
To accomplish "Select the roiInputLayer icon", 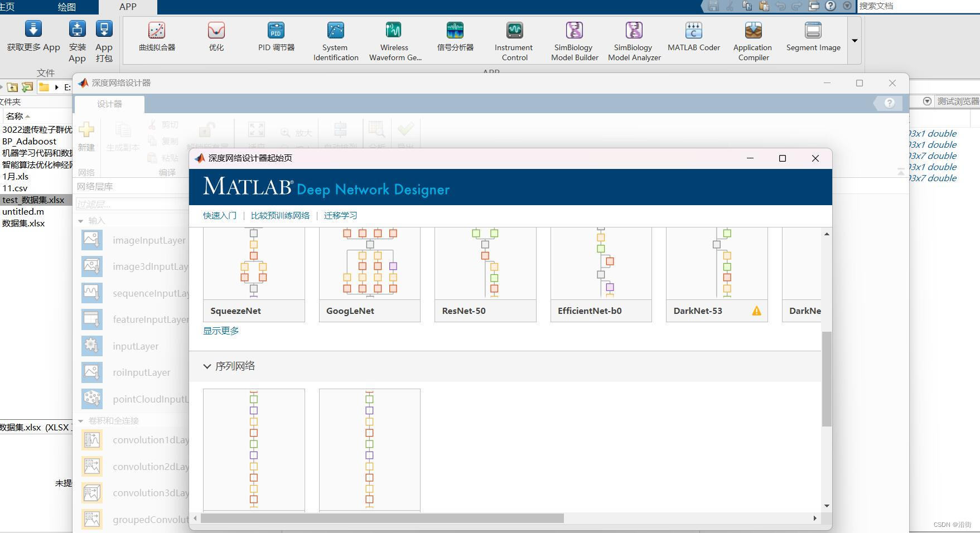I will tap(92, 372).
